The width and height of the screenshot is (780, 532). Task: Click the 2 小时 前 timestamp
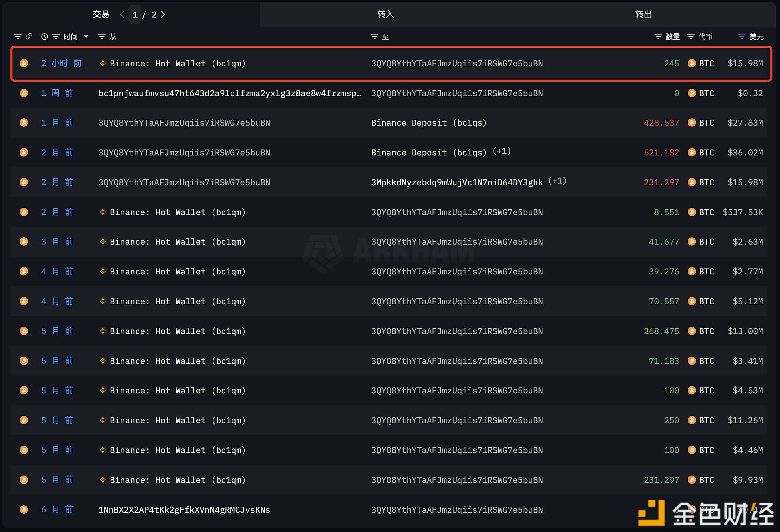[x=61, y=63]
